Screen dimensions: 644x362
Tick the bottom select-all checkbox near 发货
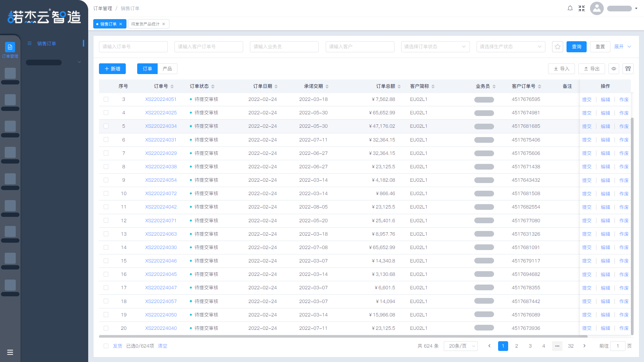pos(106,346)
